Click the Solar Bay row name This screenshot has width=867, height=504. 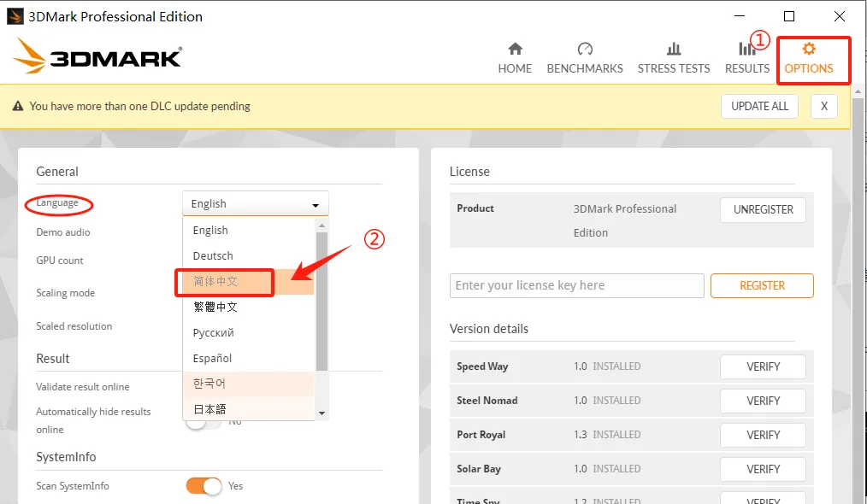pyautogui.click(x=479, y=469)
